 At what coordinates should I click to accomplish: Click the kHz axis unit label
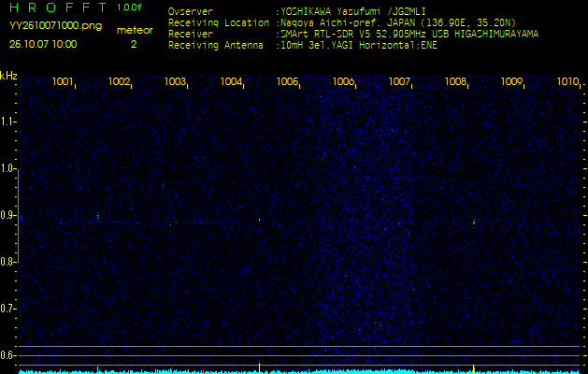[x=8, y=76]
